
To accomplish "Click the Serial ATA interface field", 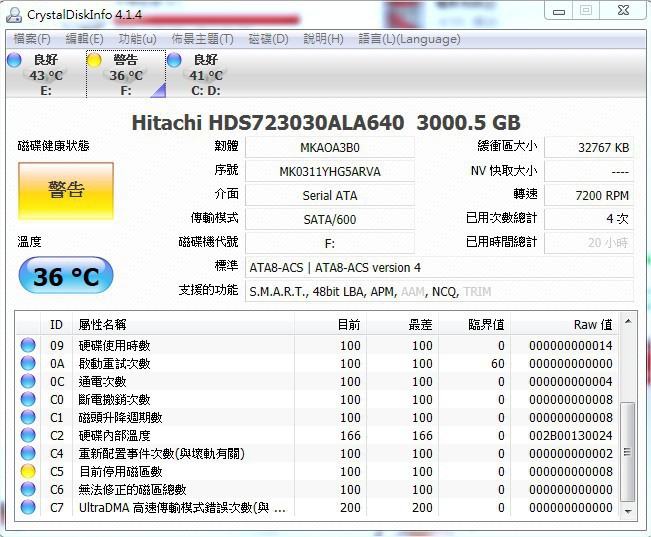I will [x=330, y=195].
